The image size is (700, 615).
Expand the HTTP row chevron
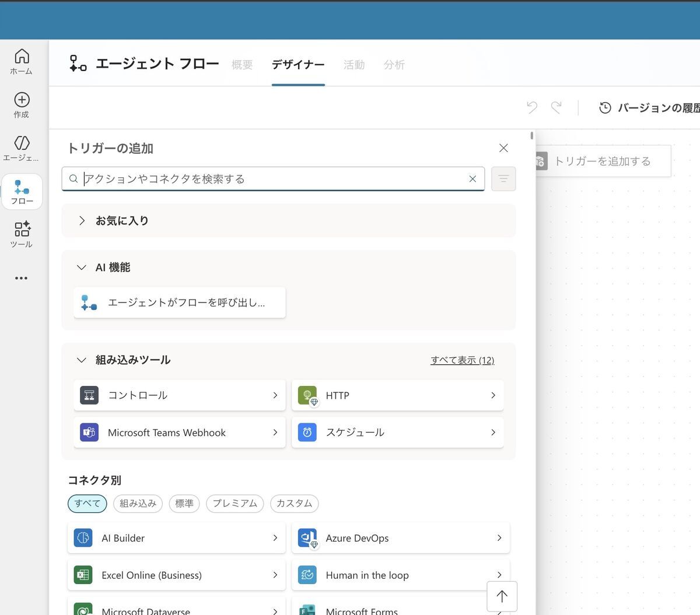pos(493,395)
